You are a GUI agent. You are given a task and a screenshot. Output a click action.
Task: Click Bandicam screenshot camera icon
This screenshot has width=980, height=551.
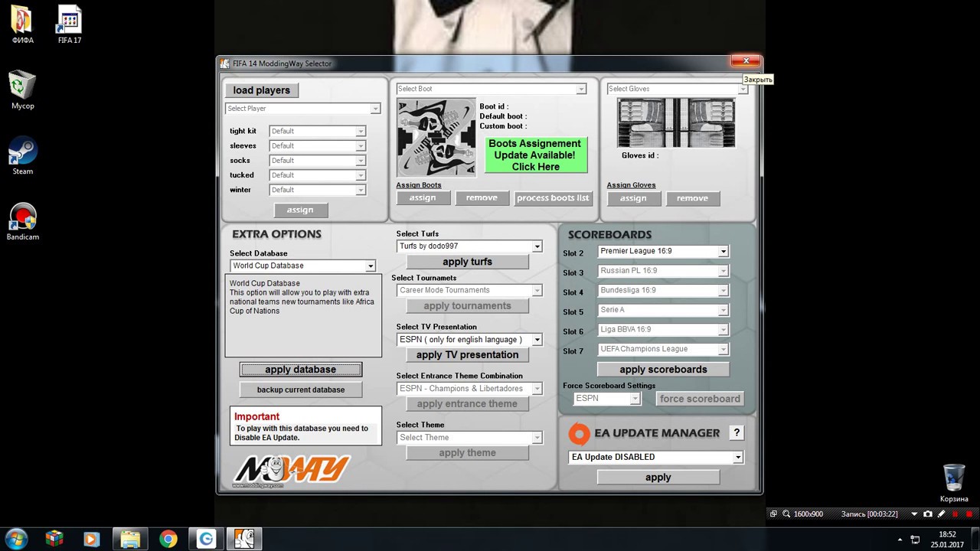928,514
